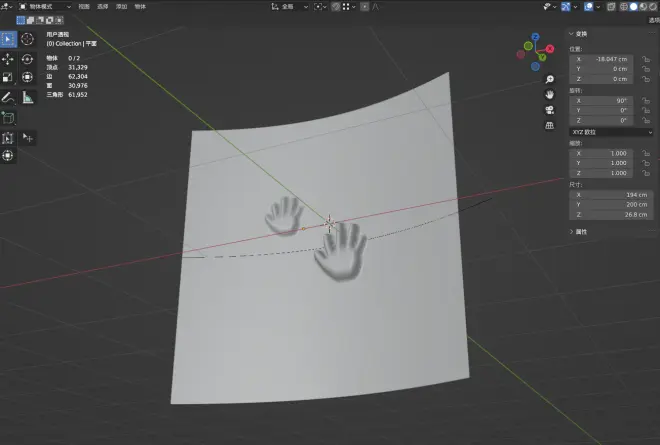Pick the Annotate pencil tool
Viewport: 660px width, 445px height.
pyautogui.click(x=8, y=98)
